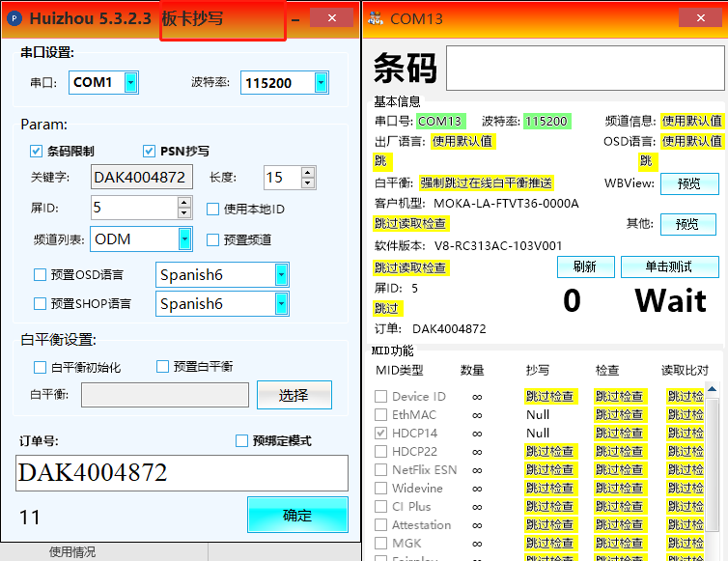Image resolution: width=728 pixels, height=561 pixels.
Task: Increase the 长度 value with up arrow
Action: pyautogui.click(x=308, y=172)
